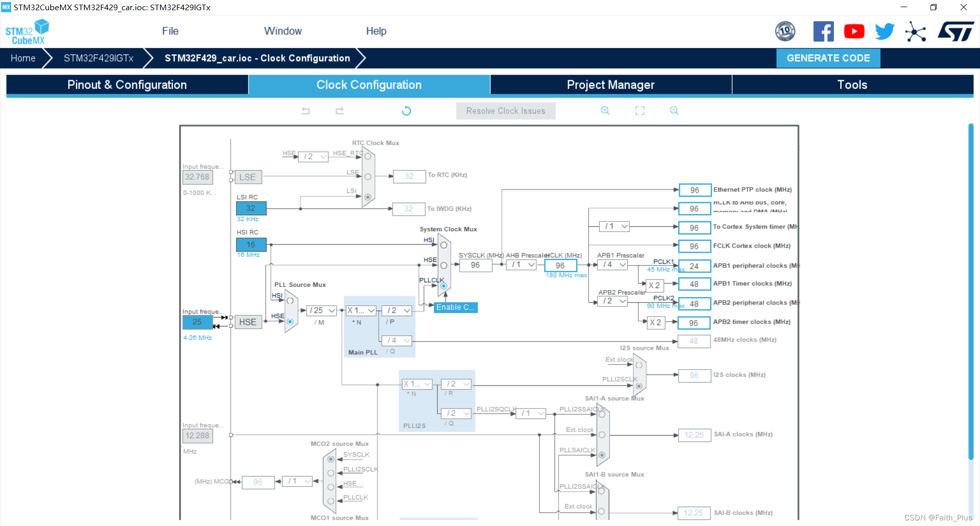Select LSI in RTC Clock Mux
Viewport: 980px width, 526px height.
(367, 197)
